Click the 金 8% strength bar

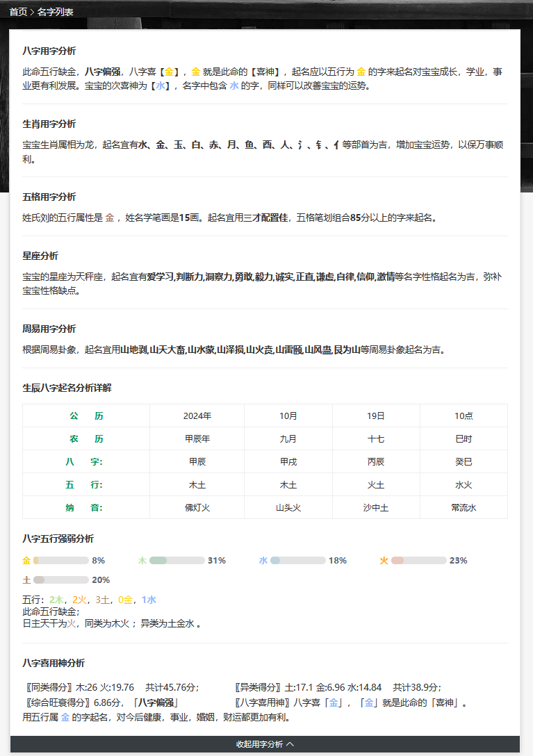pos(61,561)
